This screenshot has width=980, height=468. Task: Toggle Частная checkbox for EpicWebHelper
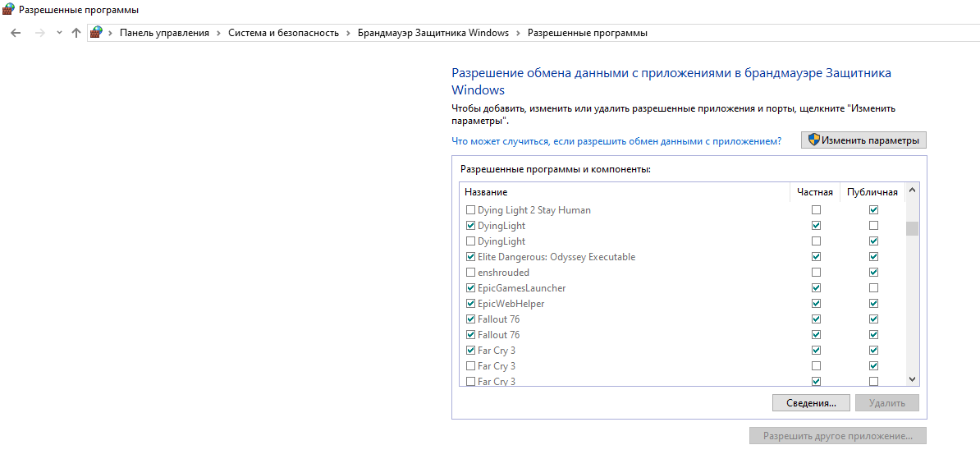pyautogui.click(x=816, y=304)
